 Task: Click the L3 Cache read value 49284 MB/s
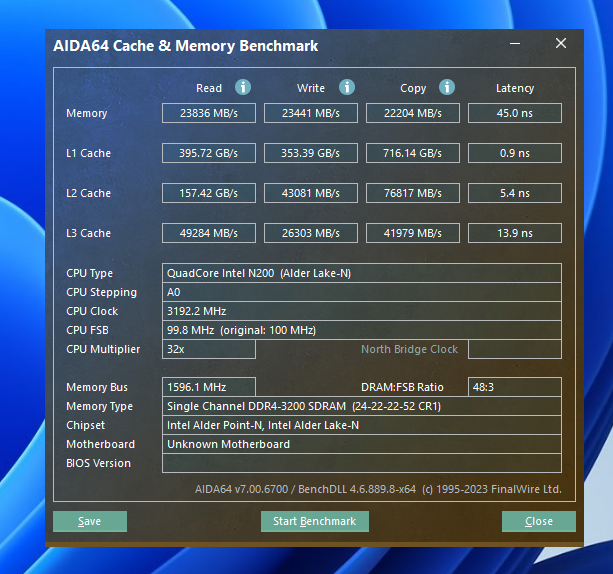[x=209, y=233]
